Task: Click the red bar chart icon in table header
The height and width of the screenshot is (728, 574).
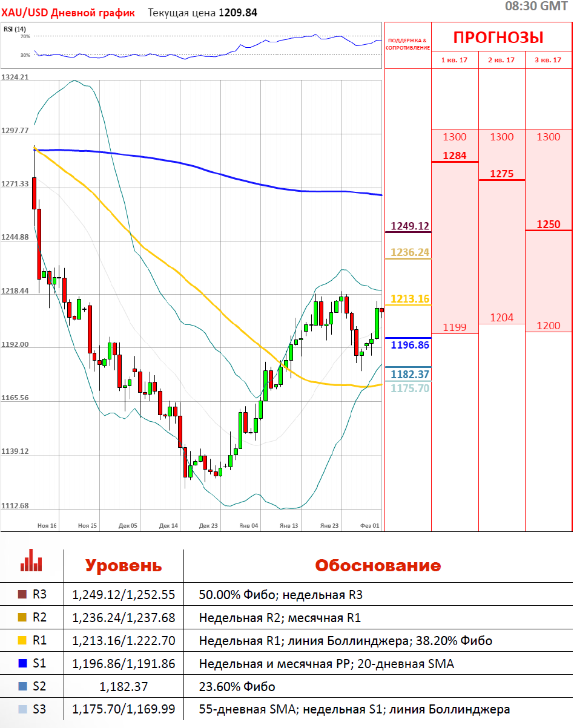Action: tap(31, 560)
